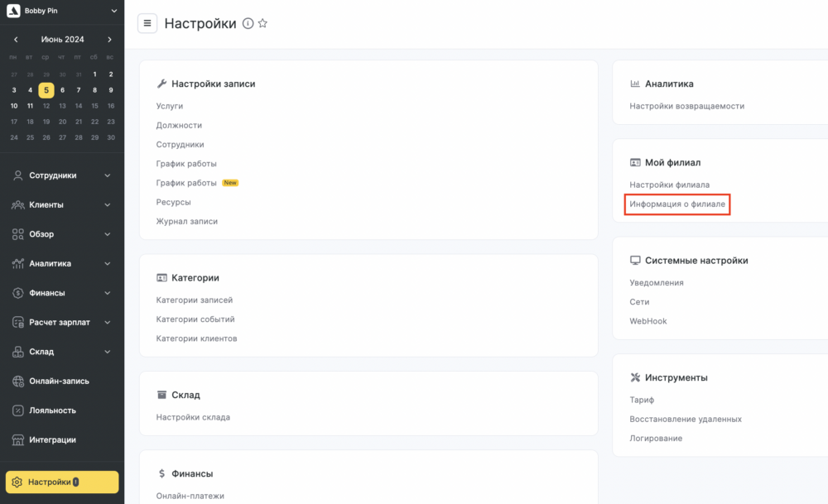This screenshot has width=828, height=504.
Task: Open Восстановление удаленных link
Action: (686, 419)
